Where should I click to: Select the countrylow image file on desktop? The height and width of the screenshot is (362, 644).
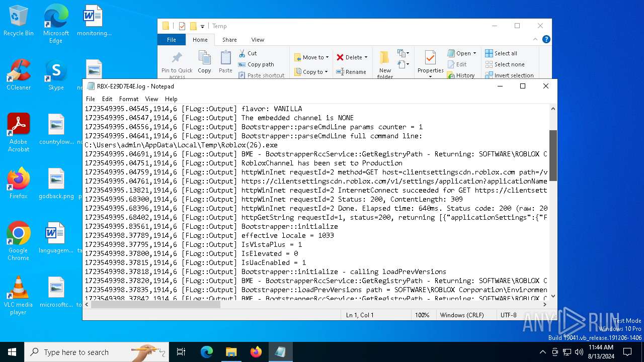[x=56, y=130]
